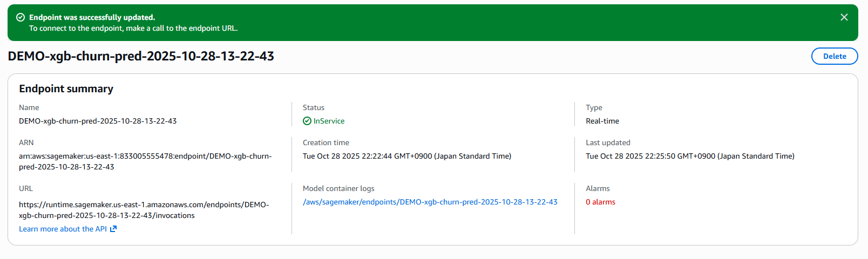Click external link icon beside API link

click(x=113, y=229)
